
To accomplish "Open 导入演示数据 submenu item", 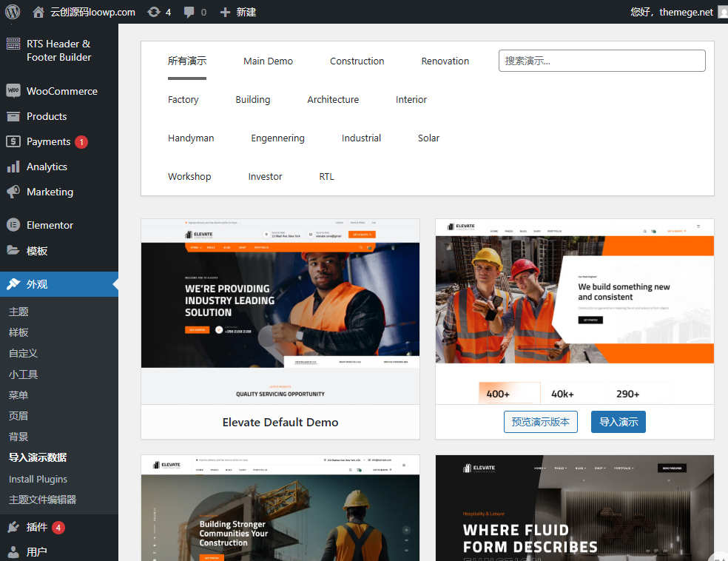I will [38, 457].
